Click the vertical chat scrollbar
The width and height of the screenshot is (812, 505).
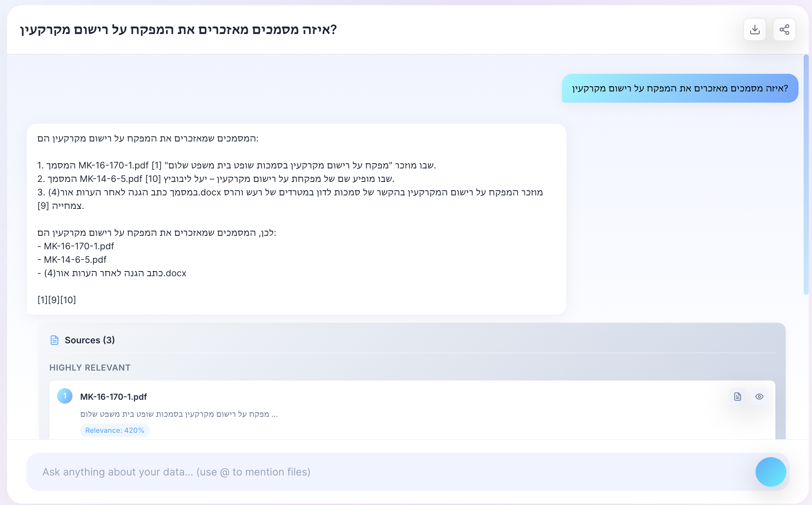tap(806, 174)
